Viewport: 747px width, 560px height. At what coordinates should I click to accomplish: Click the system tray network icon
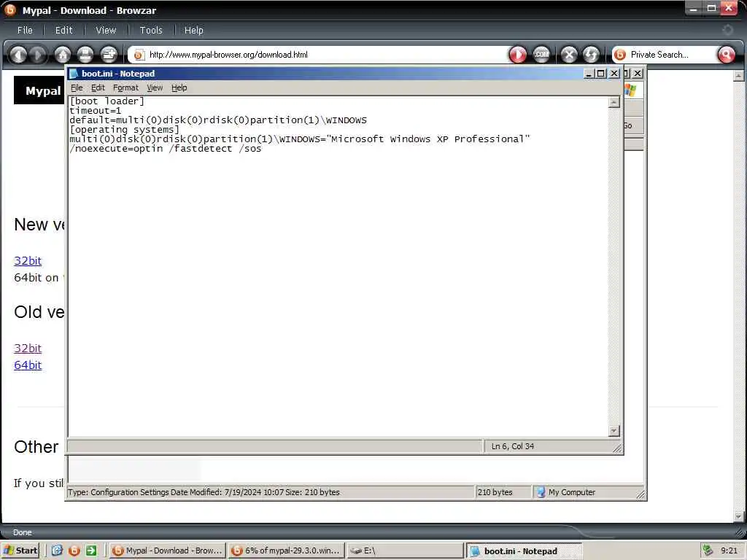pyautogui.click(x=708, y=551)
